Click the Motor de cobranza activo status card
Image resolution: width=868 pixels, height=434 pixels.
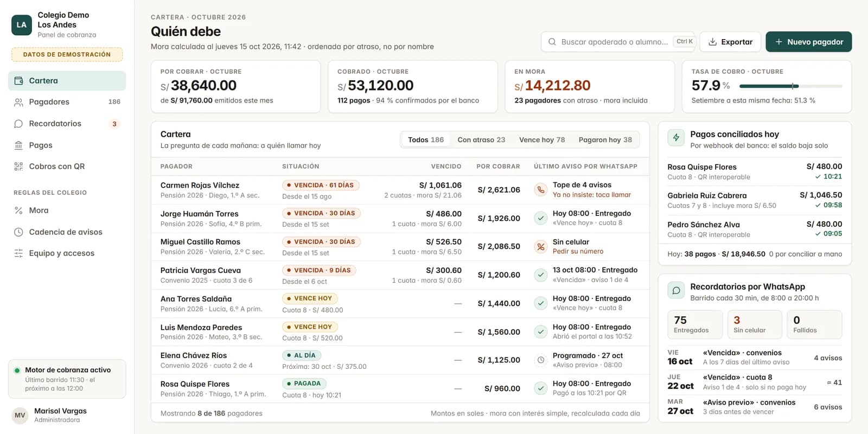[67, 379]
